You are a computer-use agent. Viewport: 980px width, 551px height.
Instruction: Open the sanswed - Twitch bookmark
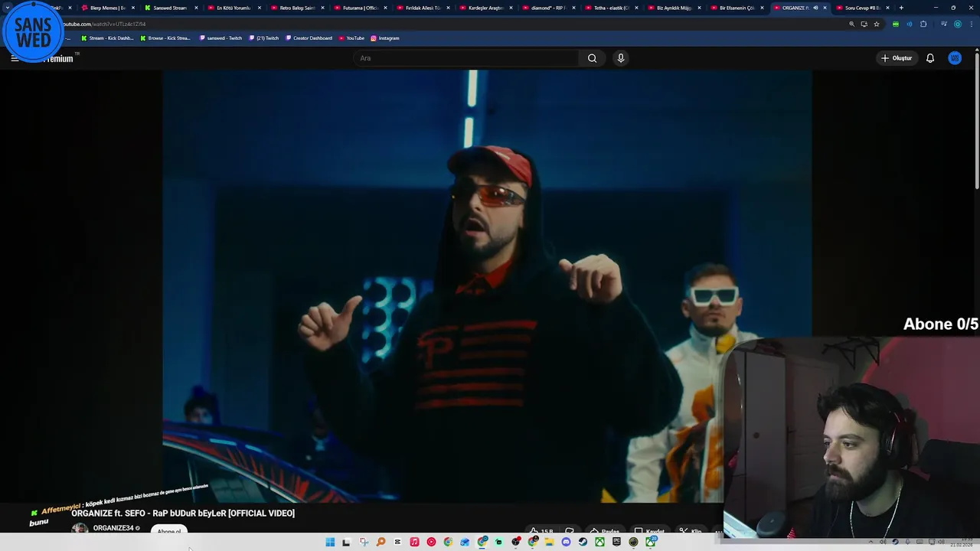pos(220,37)
